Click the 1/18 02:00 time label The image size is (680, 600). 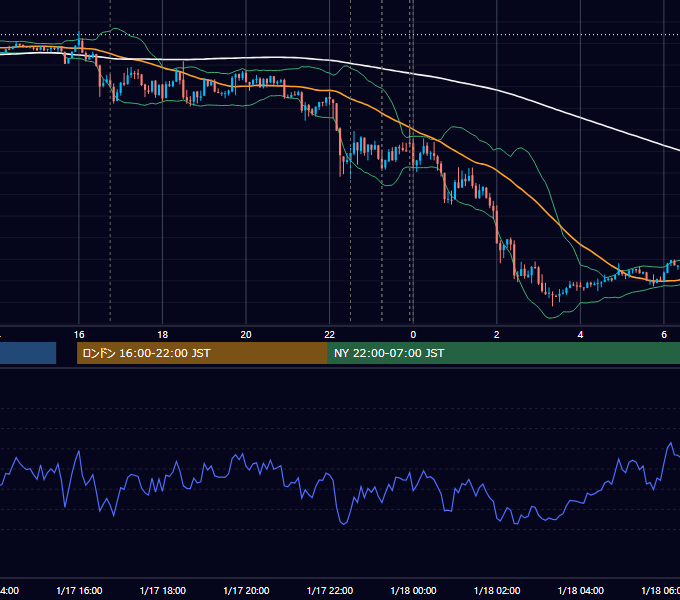coord(497,590)
